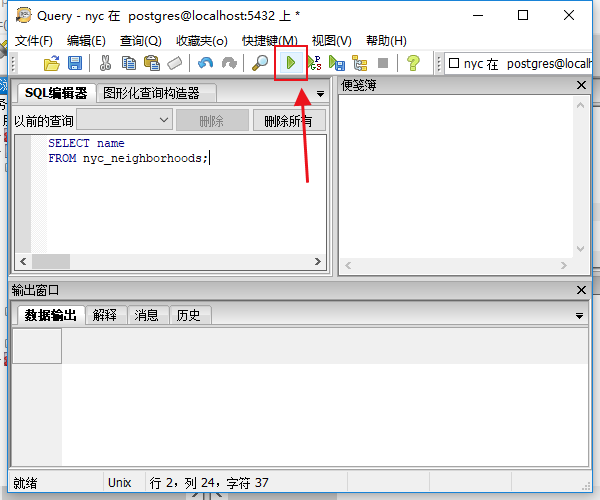Screen dimensions: 600x500
Task: Open the 编辑(E) menu
Action: [86, 41]
